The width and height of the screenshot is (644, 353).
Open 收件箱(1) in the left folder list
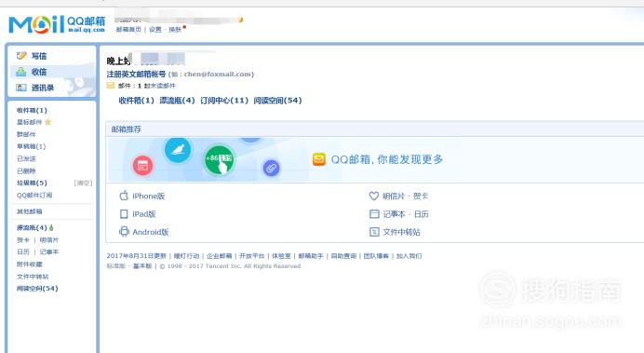click(x=32, y=110)
